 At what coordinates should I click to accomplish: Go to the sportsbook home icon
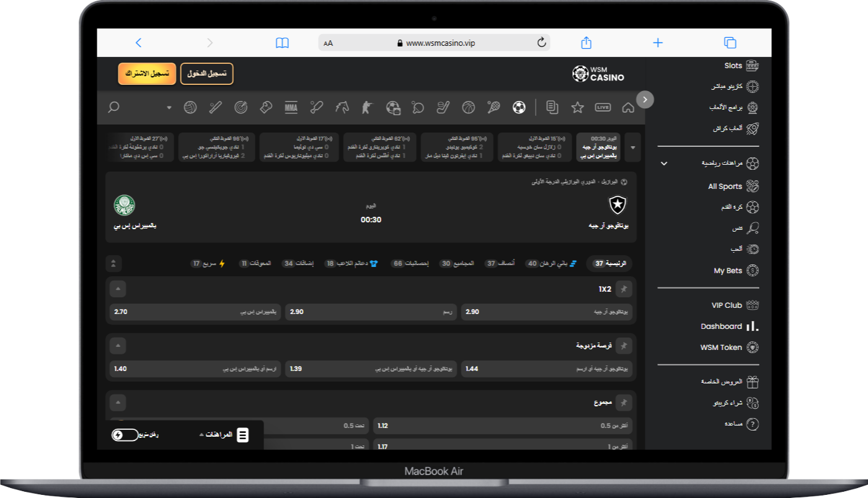click(x=628, y=107)
